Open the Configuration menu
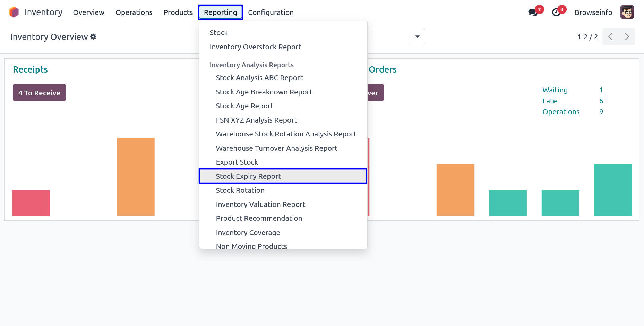Screen dimensions: 644x326 point(271,12)
